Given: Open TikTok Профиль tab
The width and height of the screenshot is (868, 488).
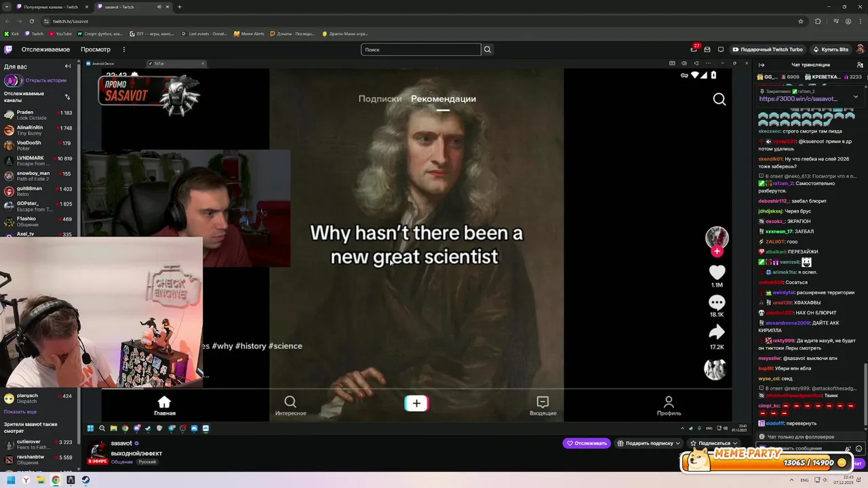Looking at the screenshot, I should tap(669, 406).
